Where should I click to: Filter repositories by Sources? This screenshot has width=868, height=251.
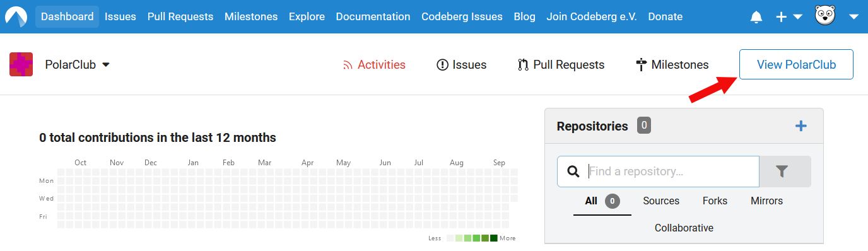pyautogui.click(x=661, y=201)
